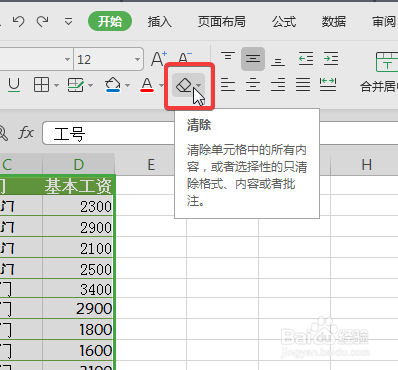Viewport: 398px width, 370px height.
Task: Click the Undo arrow icon
Action: [x=19, y=22]
